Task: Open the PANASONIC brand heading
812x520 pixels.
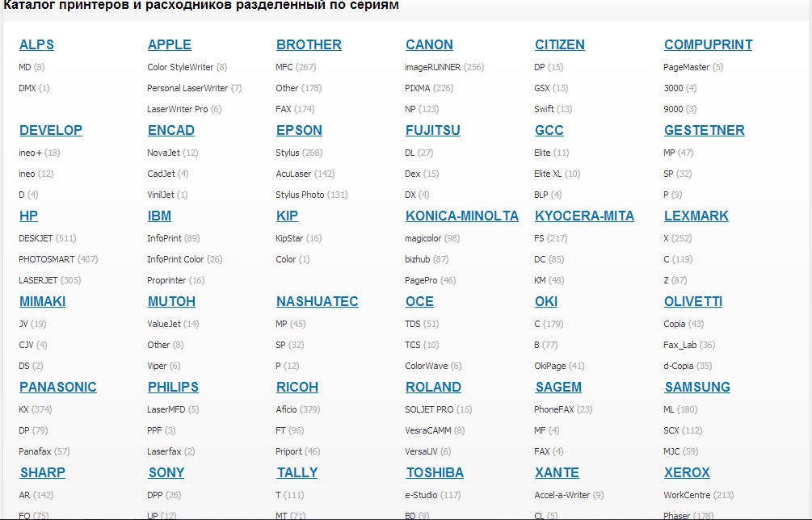Action: click(58, 387)
